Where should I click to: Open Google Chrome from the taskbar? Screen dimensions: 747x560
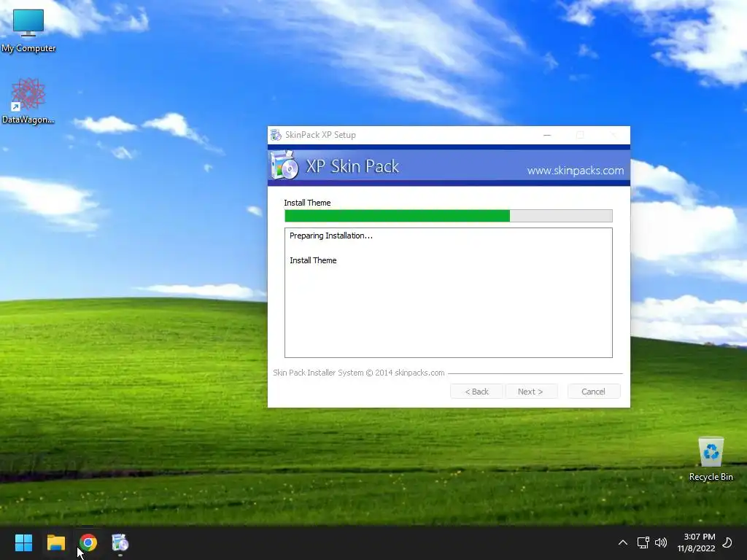88,542
